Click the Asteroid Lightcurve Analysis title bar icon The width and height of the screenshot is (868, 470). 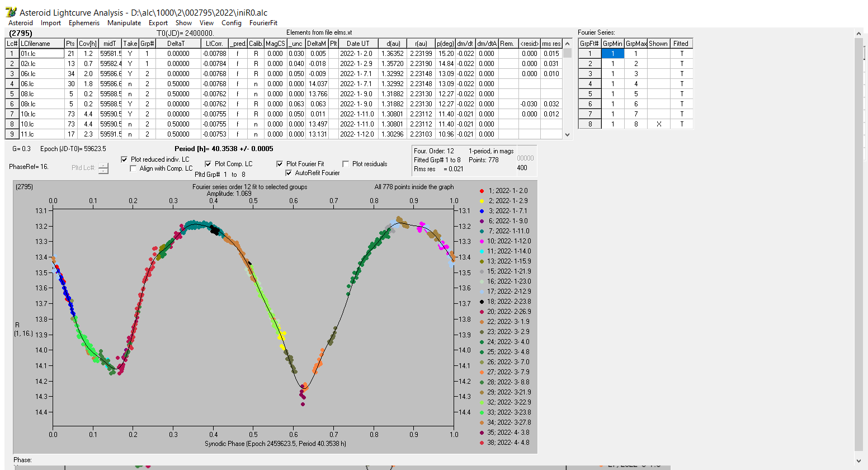[x=11, y=12]
